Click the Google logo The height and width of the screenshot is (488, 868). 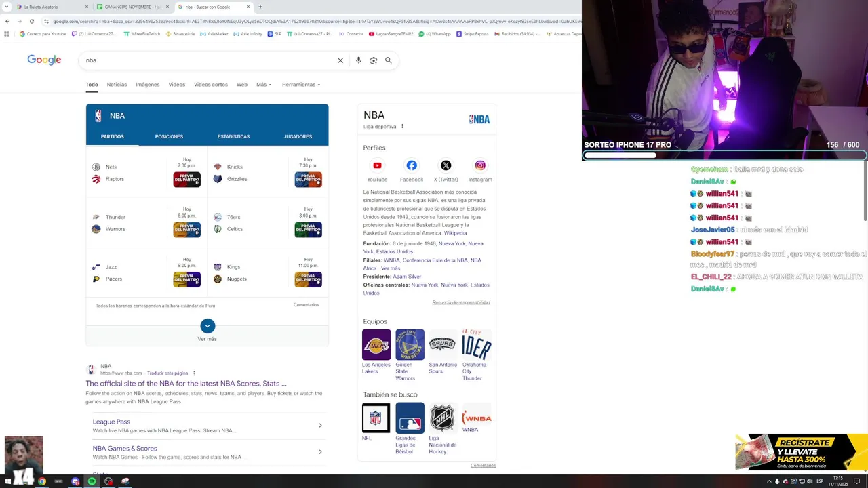pos(44,60)
